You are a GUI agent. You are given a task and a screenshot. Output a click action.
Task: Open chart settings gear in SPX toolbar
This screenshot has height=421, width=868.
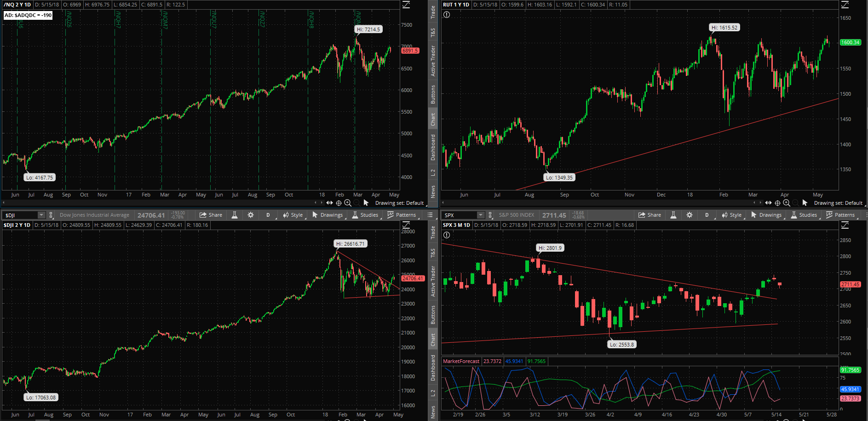click(x=690, y=215)
